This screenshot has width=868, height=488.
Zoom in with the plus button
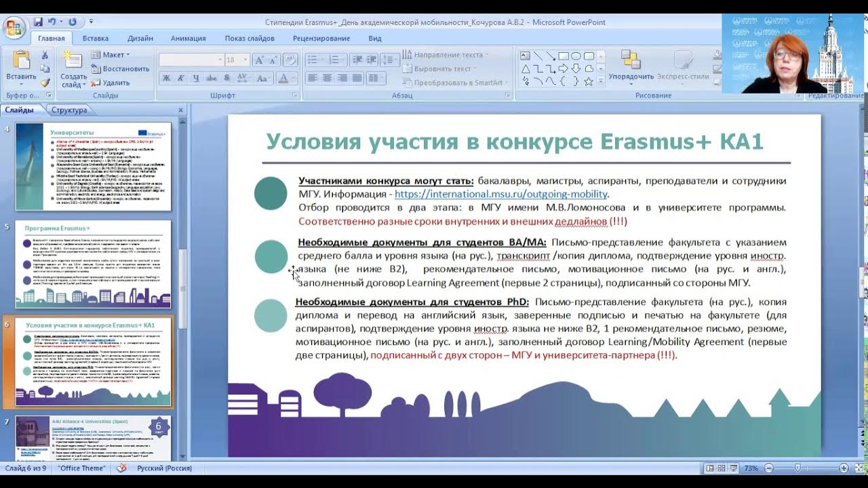click(x=844, y=468)
